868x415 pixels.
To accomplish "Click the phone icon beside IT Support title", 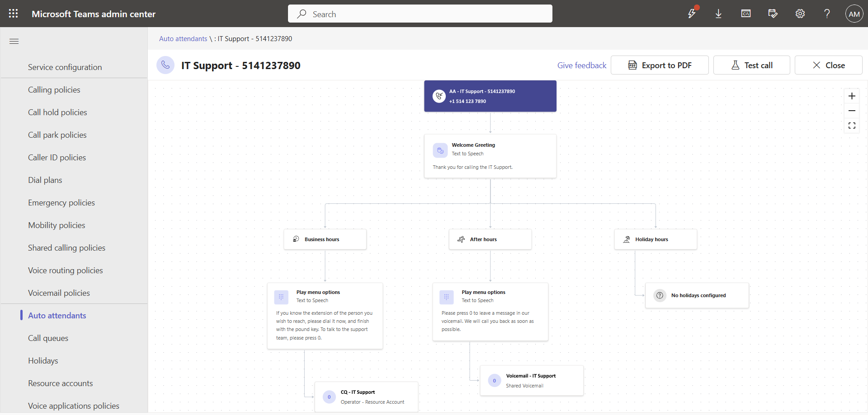I will pos(165,65).
